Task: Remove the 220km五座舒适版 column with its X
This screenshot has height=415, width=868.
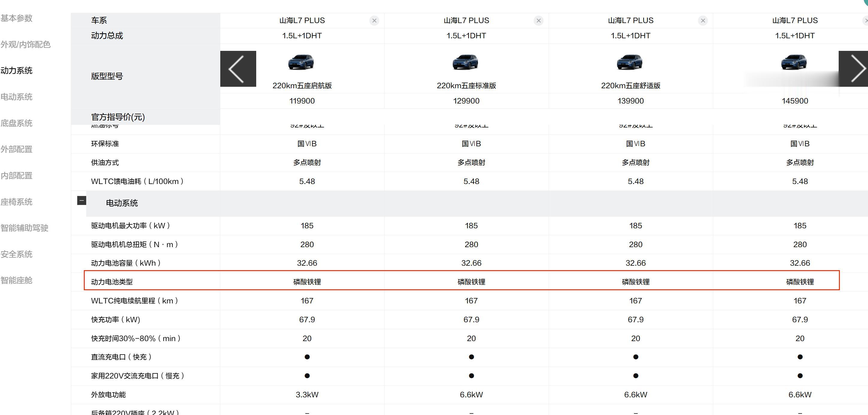Action: pos(703,21)
